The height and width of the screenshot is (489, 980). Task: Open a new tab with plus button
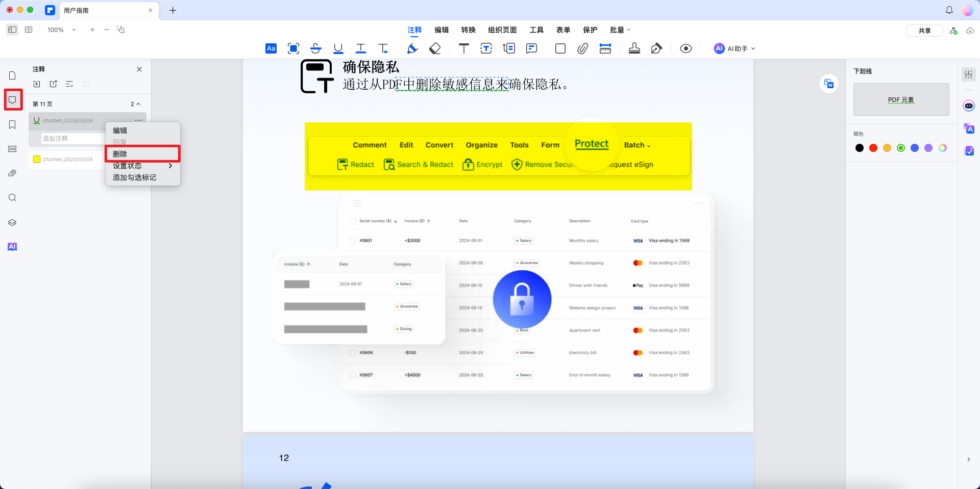coord(173,10)
